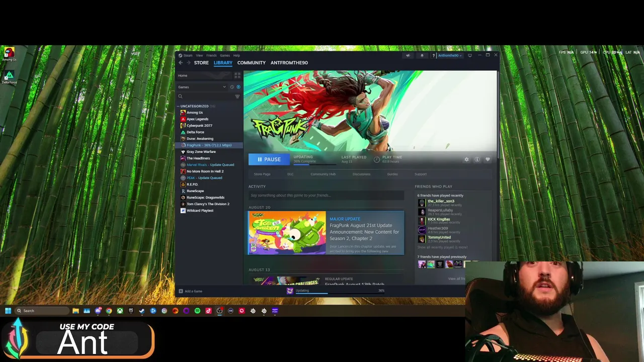The width and height of the screenshot is (644, 362).
Task: Open the FragPunk Community Hub link
Action: [323, 174]
